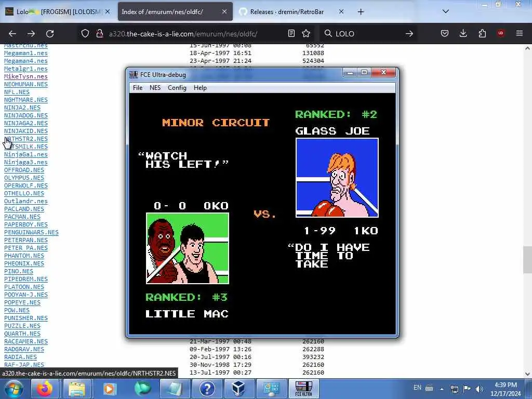Open the file explorer taskbar icon
This screenshot has width=532, height=399.
(x=77, y=389)
